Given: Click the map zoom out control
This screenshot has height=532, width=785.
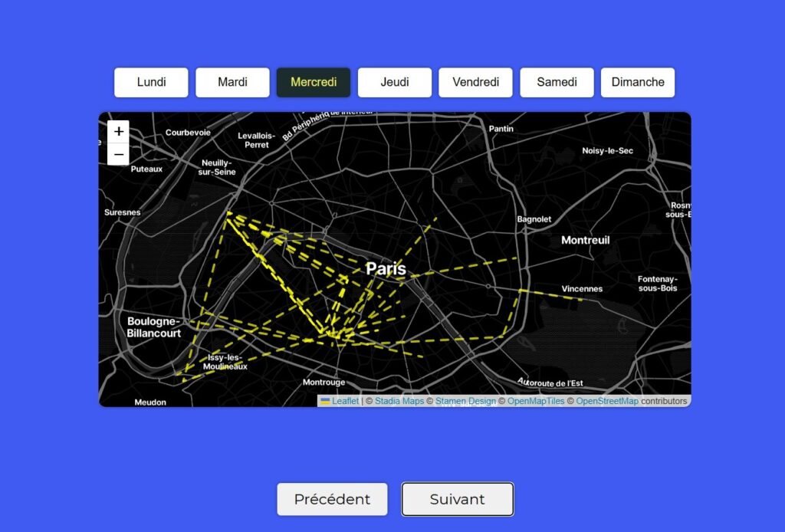Looking at the screenshot, I should 118,154.
